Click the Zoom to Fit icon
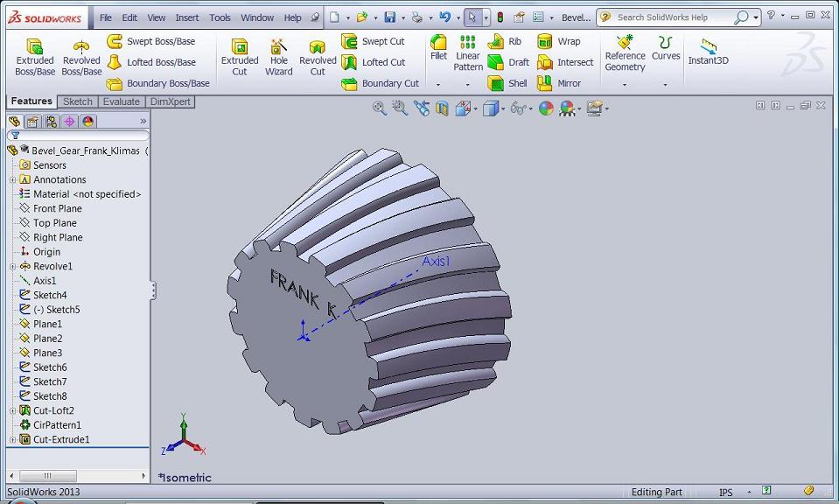This screenshot has height=504, width=839. 379,108
